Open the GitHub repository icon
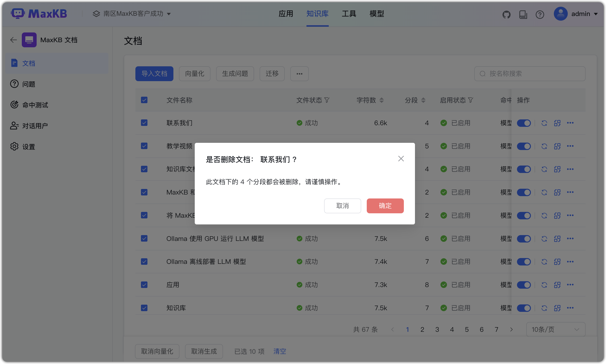606x364 pixels. pos(506,14)
